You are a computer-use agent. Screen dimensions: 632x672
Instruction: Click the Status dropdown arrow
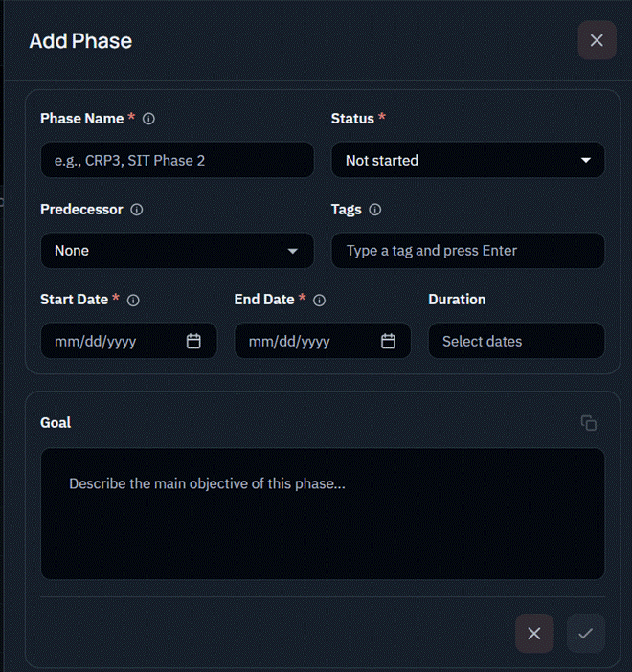[x=586, y=160]
